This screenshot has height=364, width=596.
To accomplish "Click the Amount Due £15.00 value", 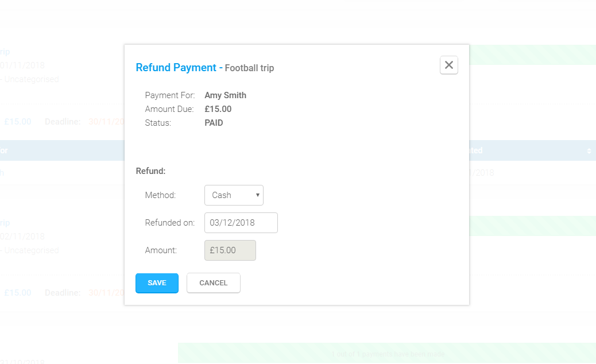I will (x=218, y=109).
